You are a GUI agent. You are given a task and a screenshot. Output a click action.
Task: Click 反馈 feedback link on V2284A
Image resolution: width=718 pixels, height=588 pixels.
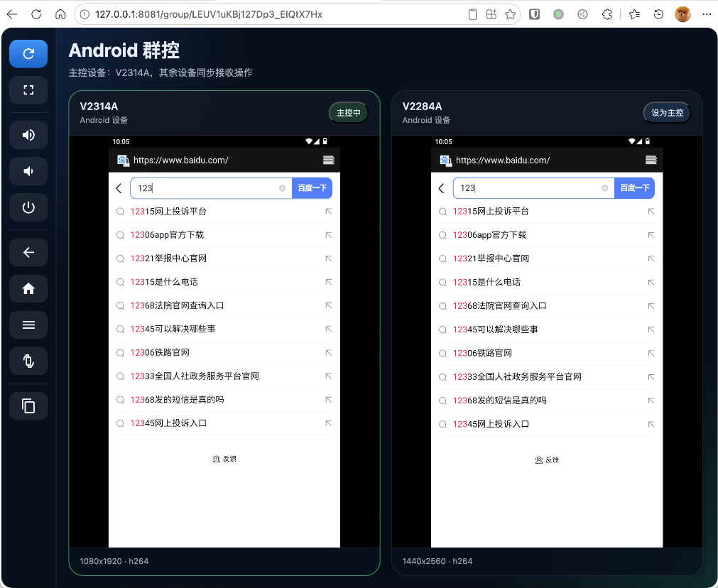click(x=547, y=459)
